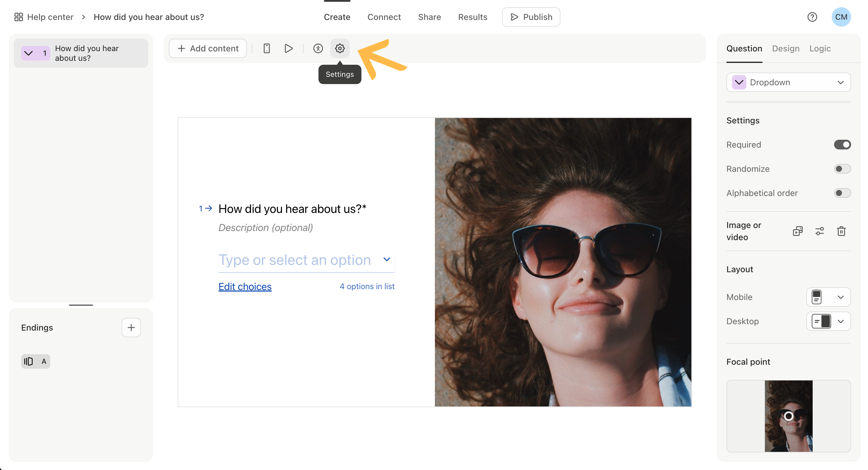Toggle the Required switch
The height and width of the screenshot is (470, 868).
click(x=842, y=145)
